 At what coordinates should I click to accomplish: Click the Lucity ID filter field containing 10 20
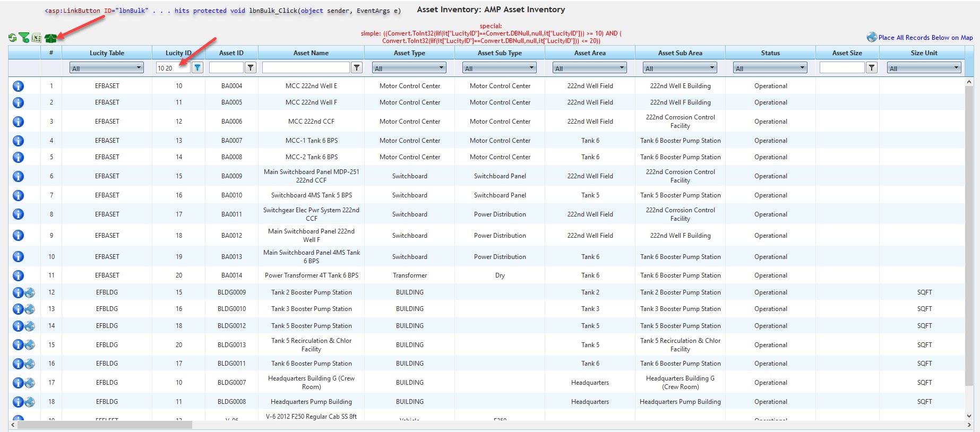[173, 68]
